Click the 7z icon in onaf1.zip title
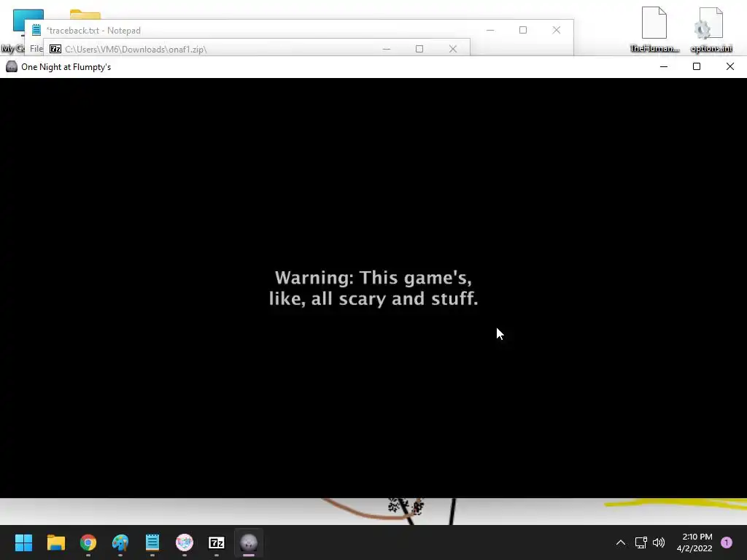This screenshot has width=747, height=560. coord(55,49)
